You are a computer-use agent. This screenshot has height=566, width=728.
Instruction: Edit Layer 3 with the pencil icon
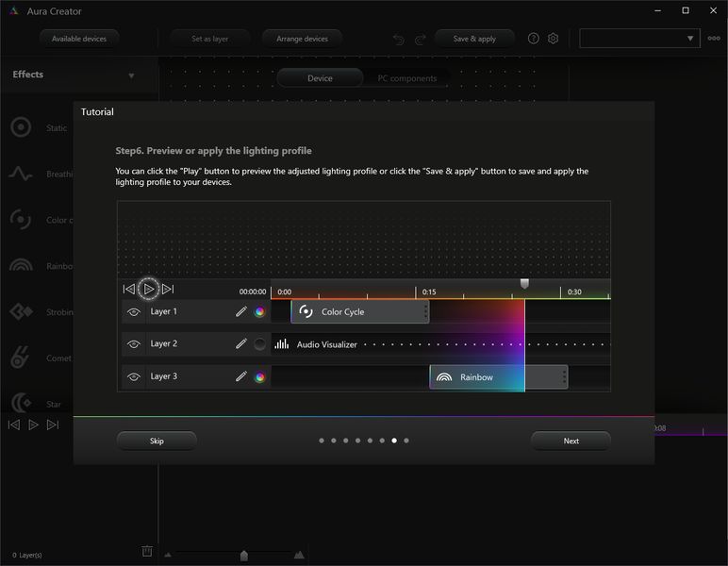click(241, 376)
